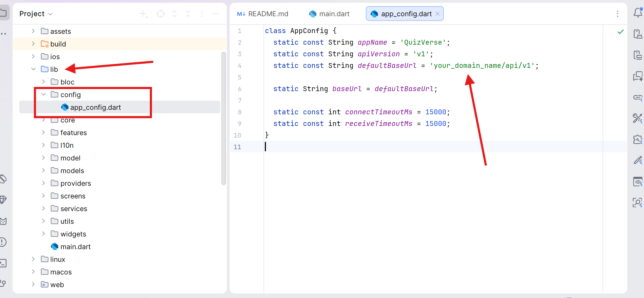644x298 pixels.
Task: Open the Version Control branch icon
Action: pos(3,284)
